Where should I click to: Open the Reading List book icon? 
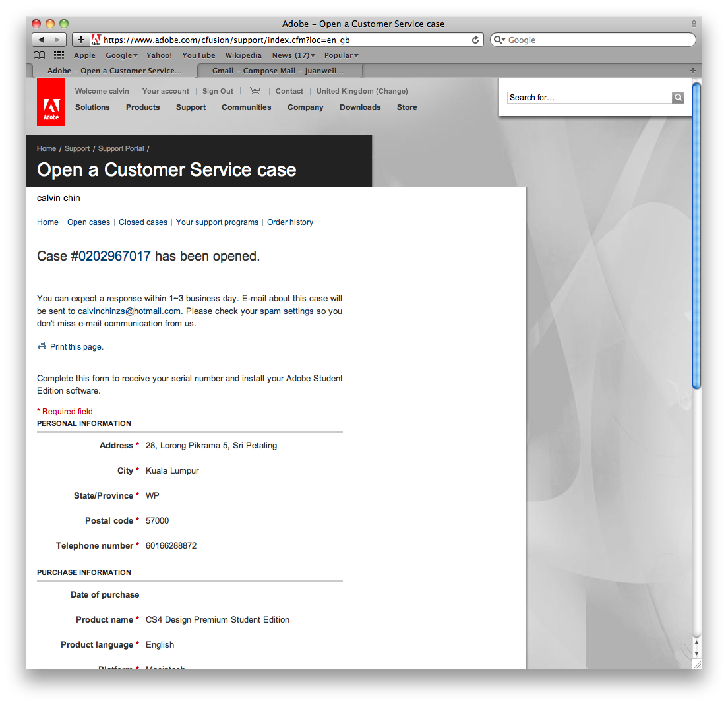pyautogui.click(x=40, y=55)
